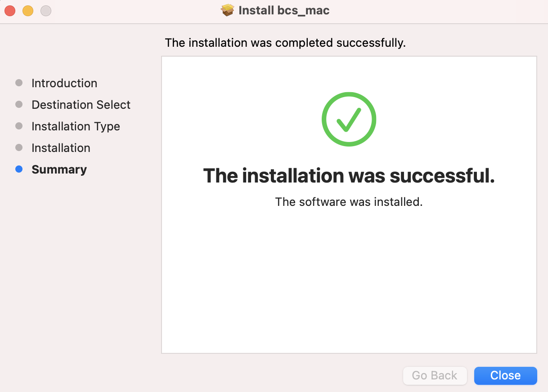Select the Installation step in the sidebar
Viewport: 548px width, 392px height.
tap(61, 148)
